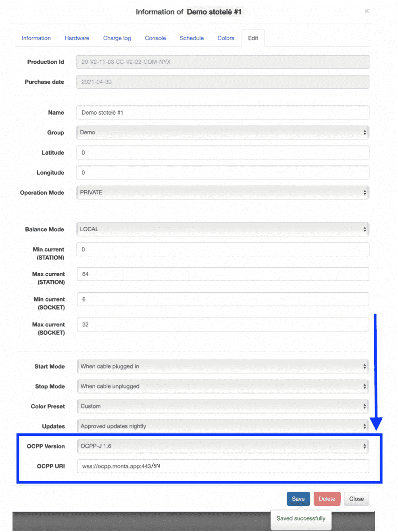The width and height of the screenshot is (398, 532).
Task: Click the Name input field
Action: click(223, 113)
